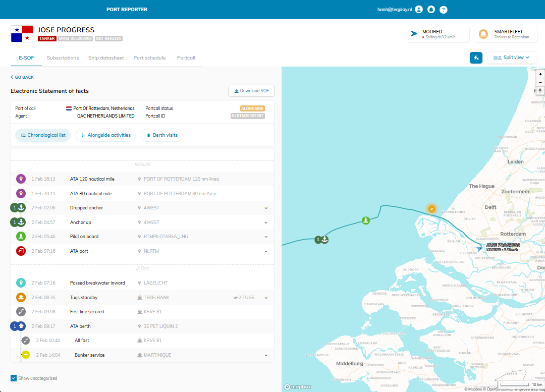The width and height of the screenshot is (545, 392).
Task: Open the notifications bell icon
Action: [431, 10]
